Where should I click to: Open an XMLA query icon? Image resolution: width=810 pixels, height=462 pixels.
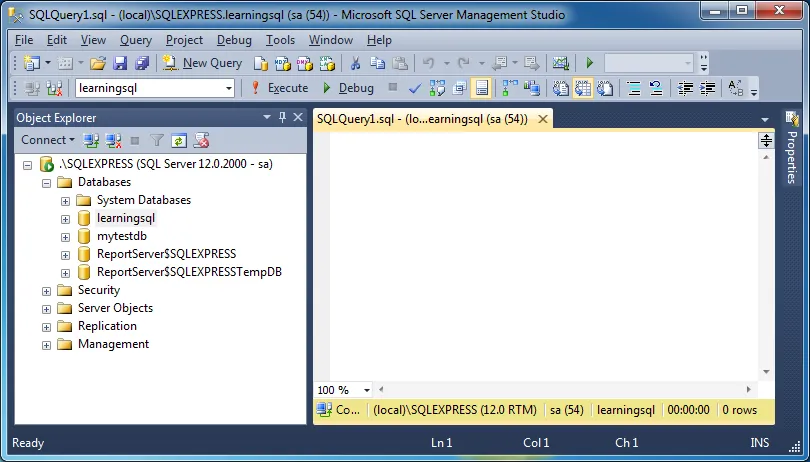coord(327,63)
